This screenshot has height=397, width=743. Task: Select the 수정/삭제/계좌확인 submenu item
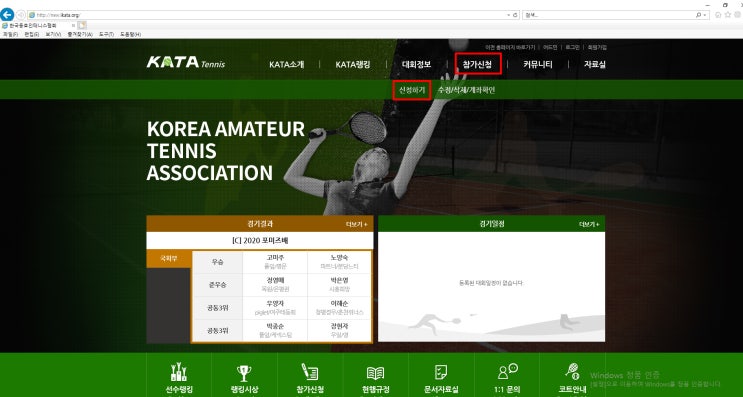466,90
